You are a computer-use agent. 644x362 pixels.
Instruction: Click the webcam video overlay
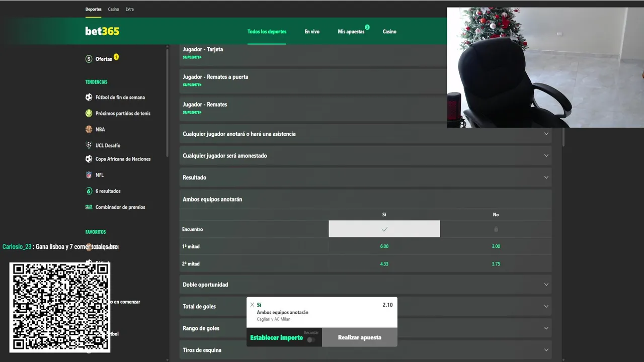(x=545, y=67)
